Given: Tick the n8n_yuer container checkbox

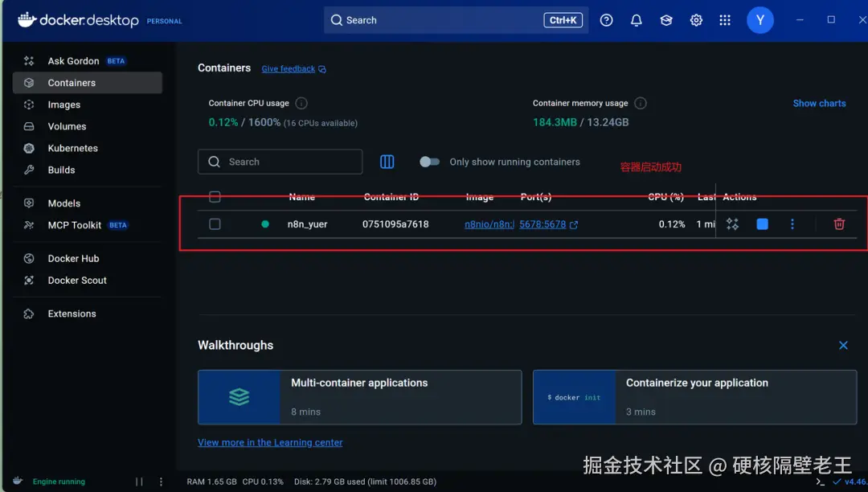Looking at the screenshot, I should [215, 224].
